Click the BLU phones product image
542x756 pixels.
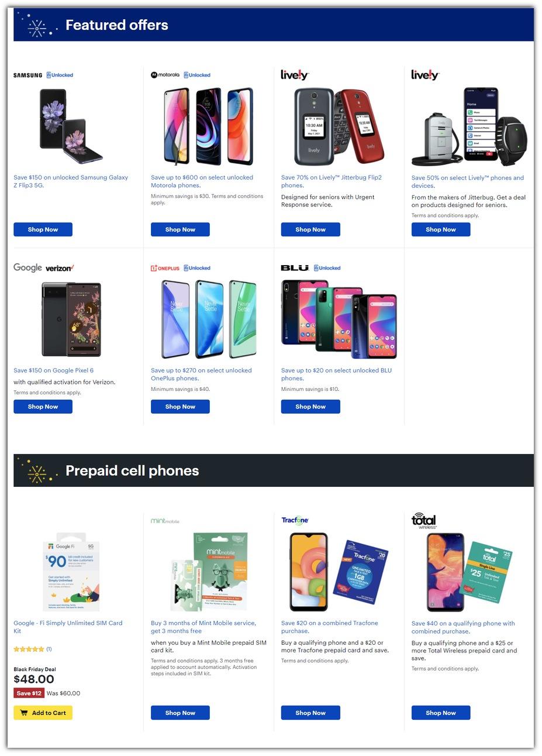[339, 319]
